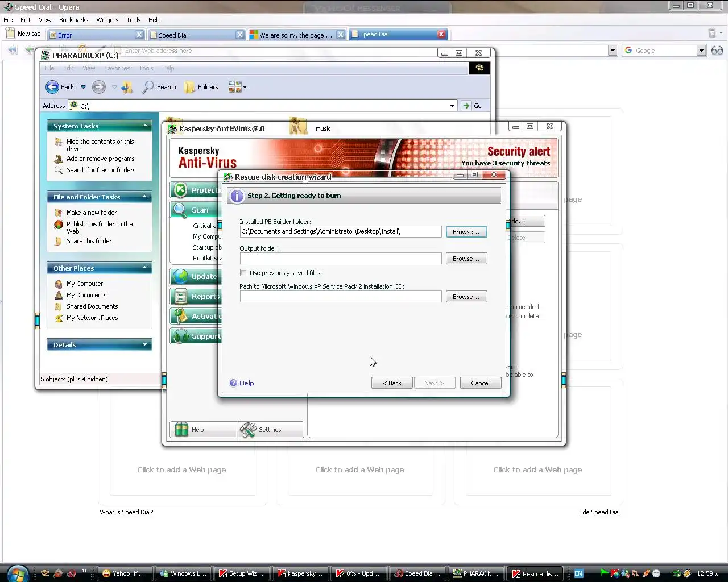728x582 pixels.
Task: Switch to 0% Update taskbar item
Action: click(x=359, y=573)
